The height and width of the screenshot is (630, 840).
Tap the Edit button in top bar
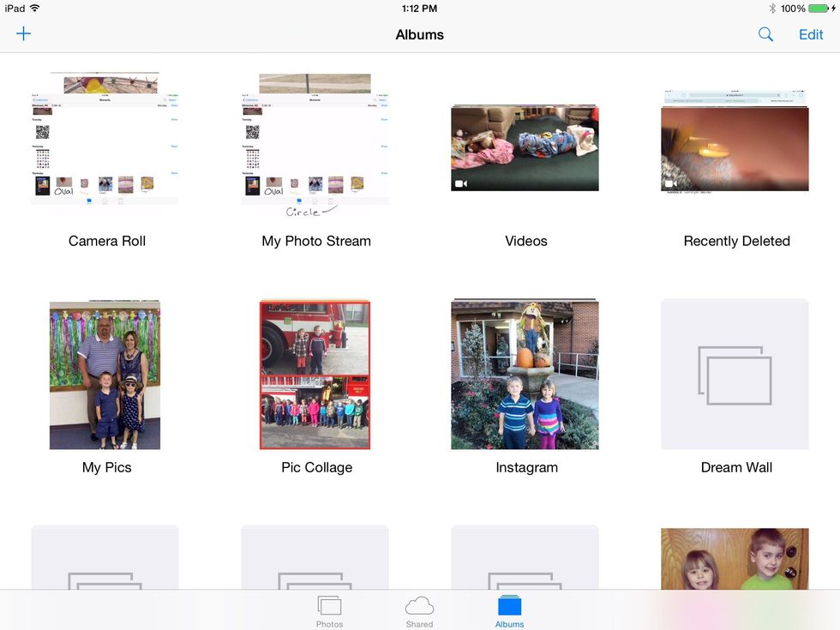(x=811, y=35)
